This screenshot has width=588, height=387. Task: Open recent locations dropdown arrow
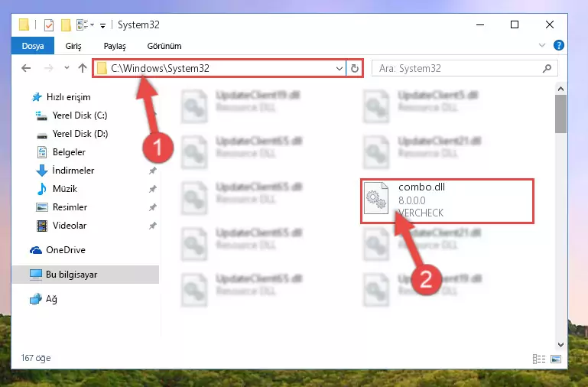click(x=67, y=68)
